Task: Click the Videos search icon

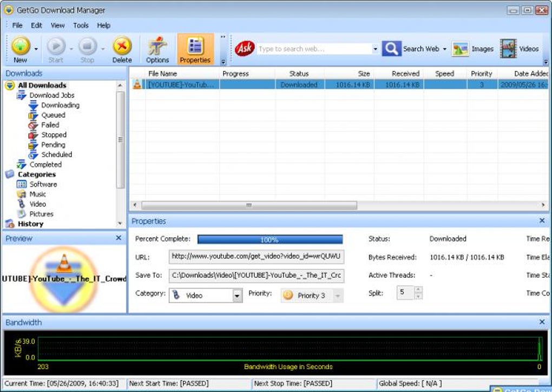Action: [508, 49]
